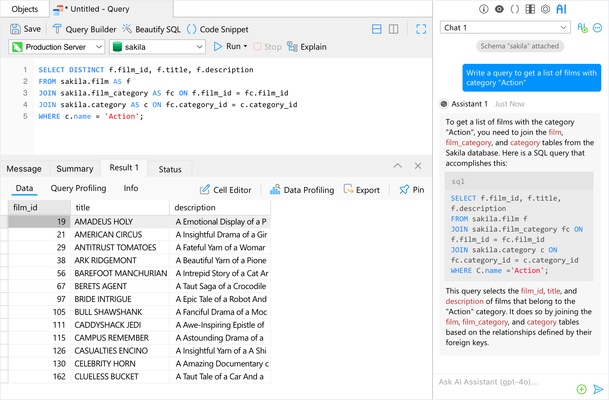Screen dimensions: 609x400
Task: Switch to the Query Profiling tab
Action: pyautogui.click(x=78, y=188)
